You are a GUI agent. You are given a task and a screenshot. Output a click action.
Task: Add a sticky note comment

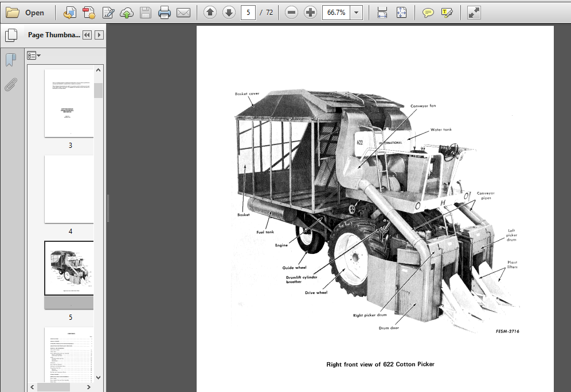point(428,13)
